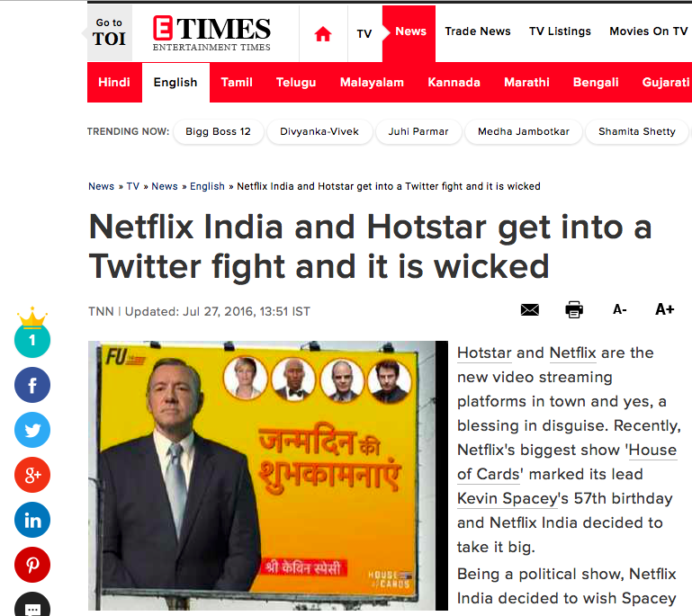Switch to the Hindi language tab
Viewport: 692px width, 616px height.
click(x=114, y=83)
